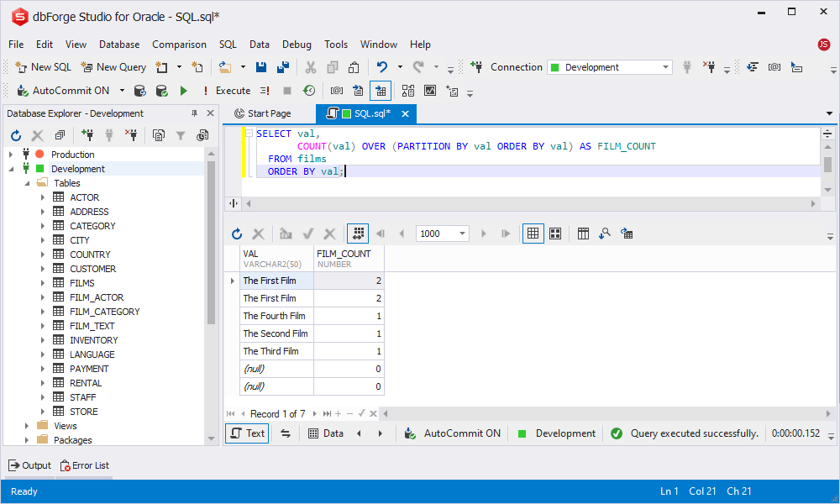Image resolution: width=840 pixels, height=504 pixels.
Task: Click the filter icon in Database Explorer
Action: (x=181, y=135)
